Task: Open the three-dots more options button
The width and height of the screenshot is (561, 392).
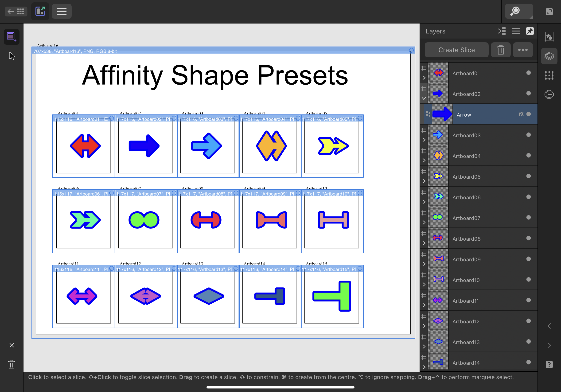Action: [523, 50]
